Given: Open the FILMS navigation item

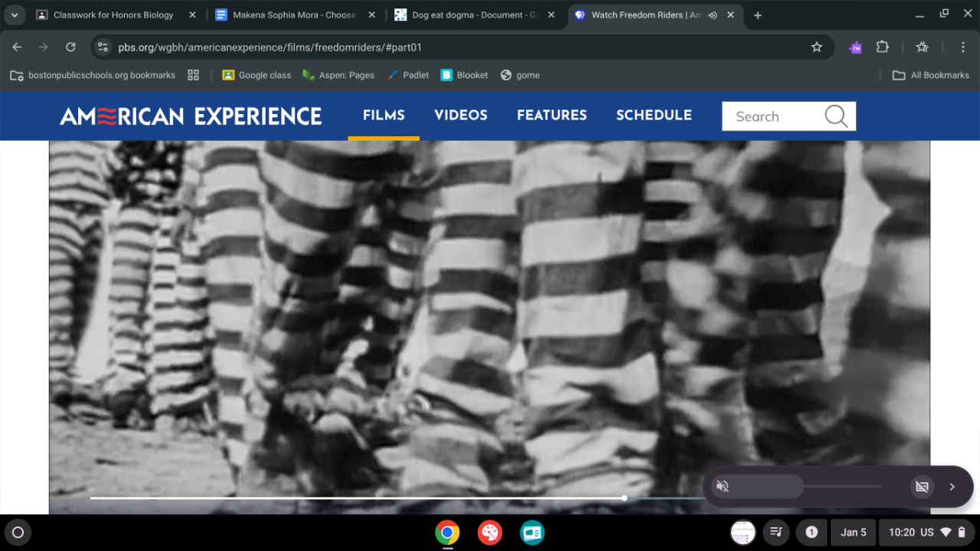Looking at the screenshot, I should 384,116.
